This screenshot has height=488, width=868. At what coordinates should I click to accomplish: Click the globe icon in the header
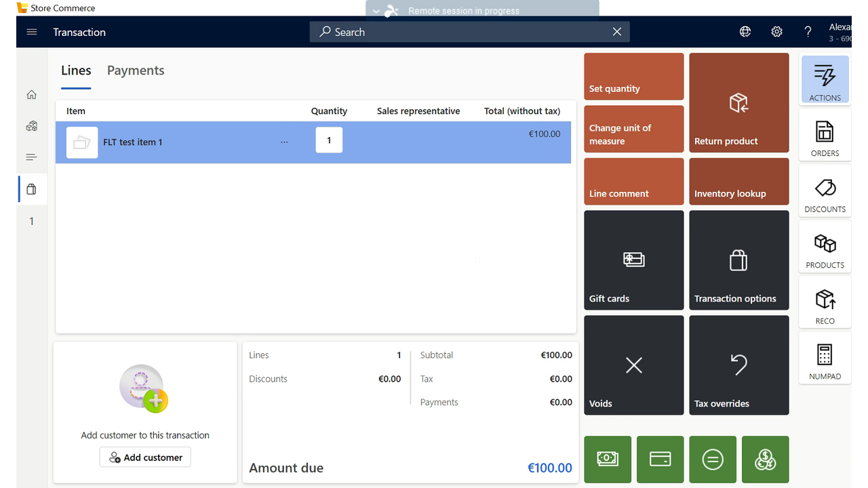click(745, 32)
